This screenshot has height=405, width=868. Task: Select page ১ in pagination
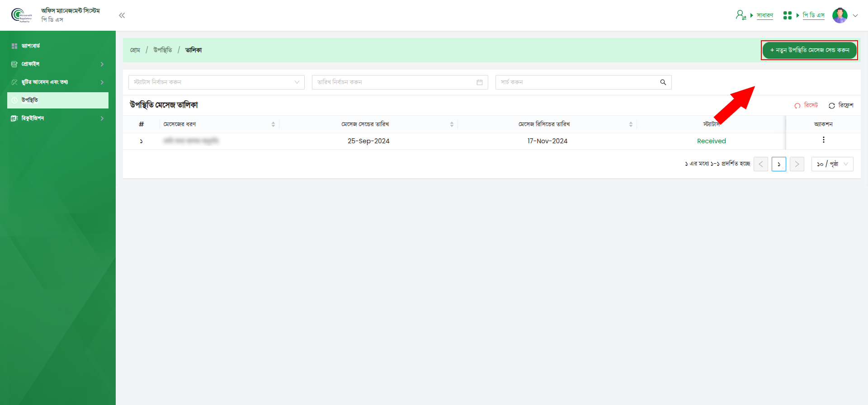pos(779,164)
